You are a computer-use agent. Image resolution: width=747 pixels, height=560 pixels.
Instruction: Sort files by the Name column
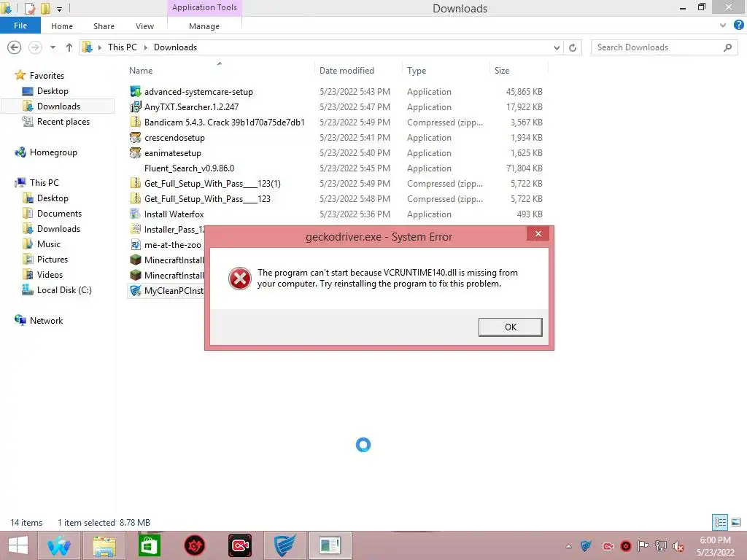coord(141,71)
